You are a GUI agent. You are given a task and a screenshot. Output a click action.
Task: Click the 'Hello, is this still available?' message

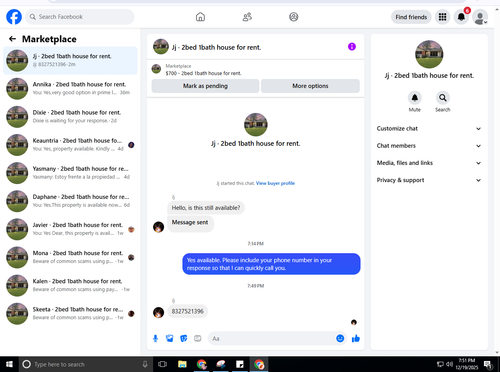click(x=206, y=208)
